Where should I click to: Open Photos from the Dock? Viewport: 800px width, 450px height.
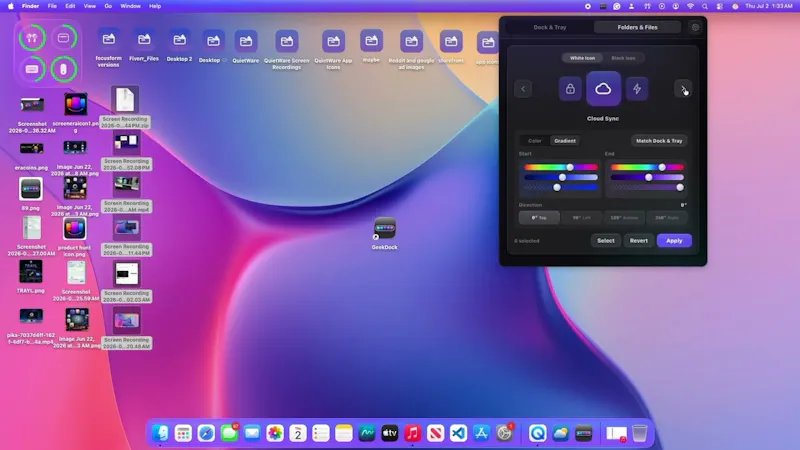(275, 433)
